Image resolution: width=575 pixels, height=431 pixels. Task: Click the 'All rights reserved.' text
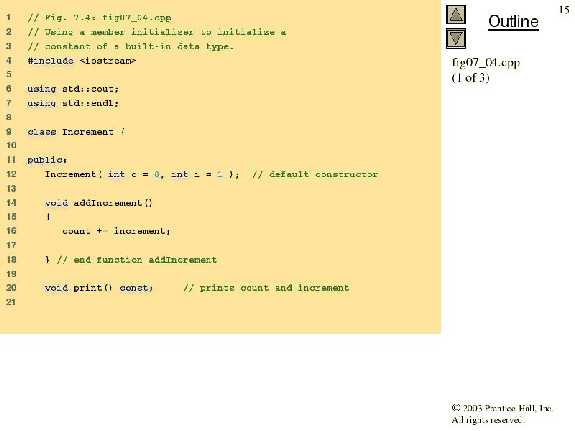488,420
